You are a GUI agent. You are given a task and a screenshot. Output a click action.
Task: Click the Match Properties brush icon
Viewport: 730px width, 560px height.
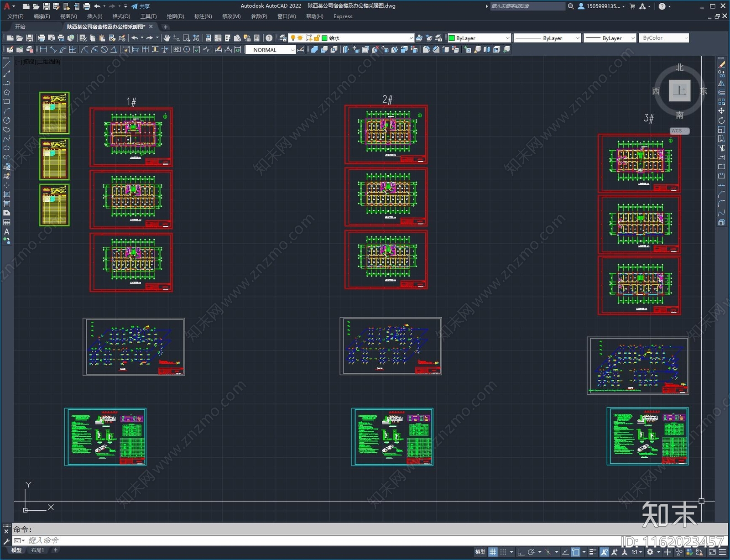point(122,38)
